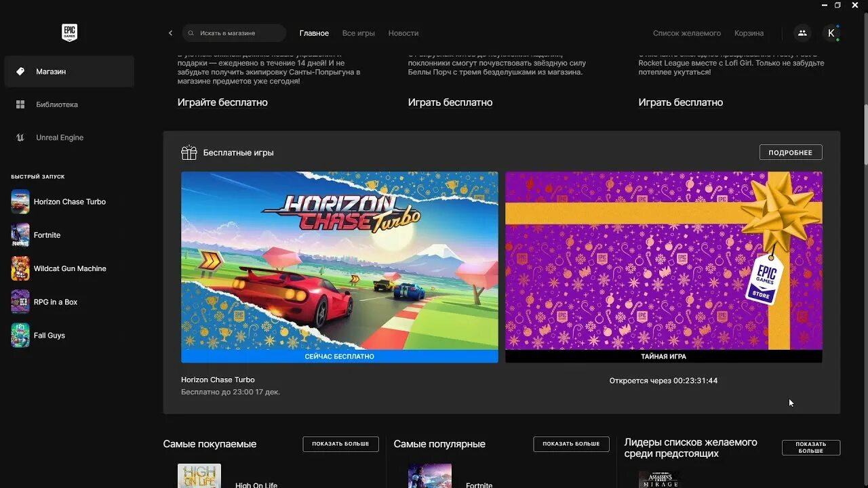Switch to the Главное tab

314,33
